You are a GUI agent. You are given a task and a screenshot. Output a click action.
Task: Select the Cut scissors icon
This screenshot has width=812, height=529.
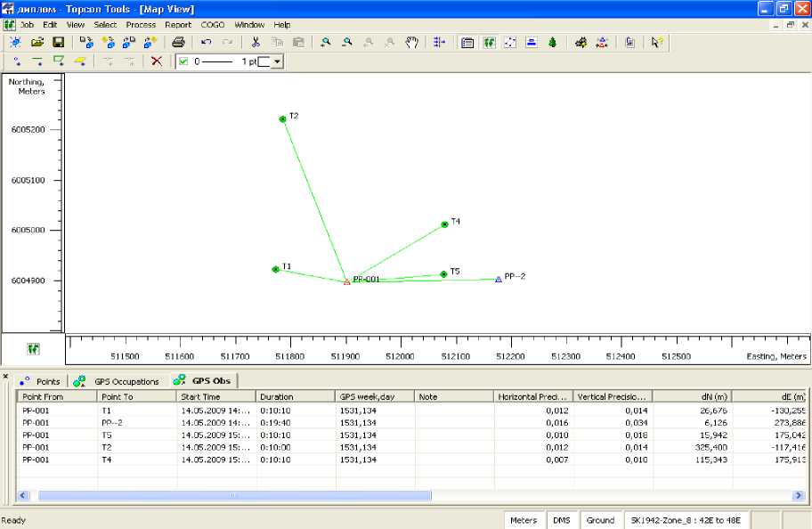(x=256, y=42)
